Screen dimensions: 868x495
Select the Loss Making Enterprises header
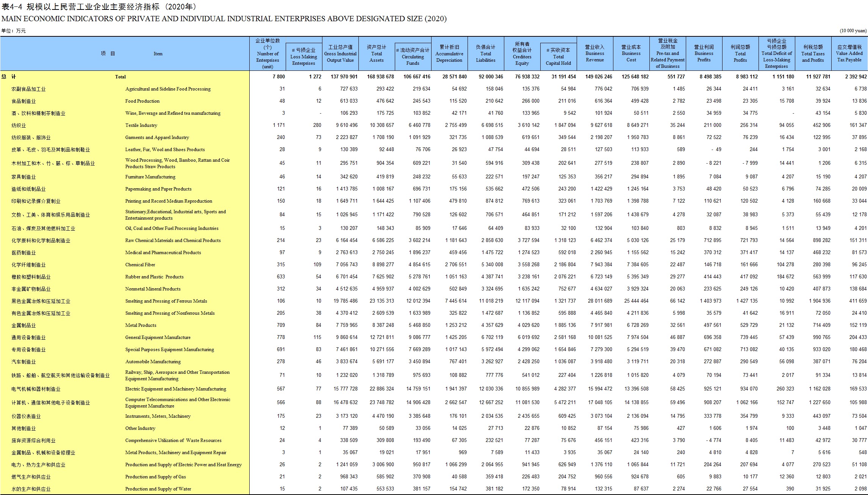click(303, 56)
